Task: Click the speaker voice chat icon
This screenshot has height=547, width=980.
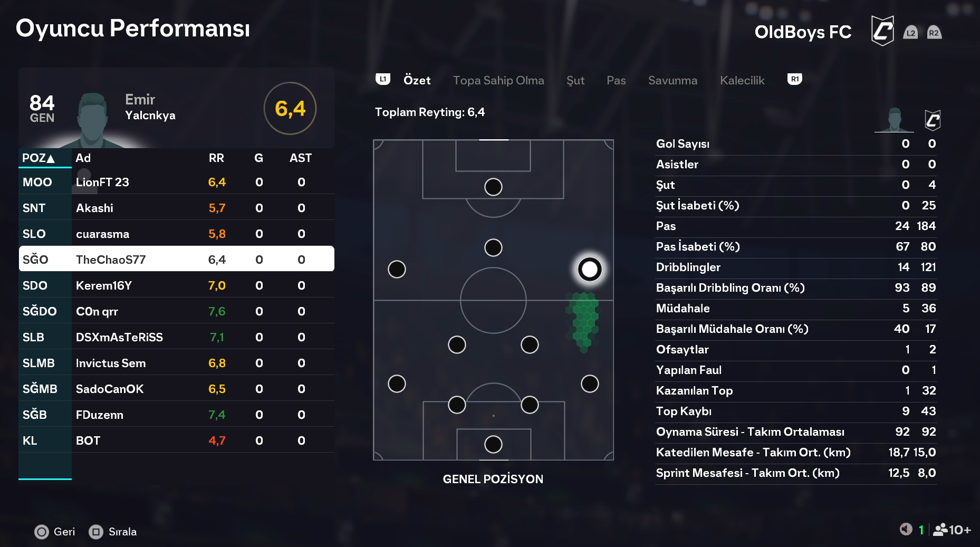Action: tap(906, 529)
